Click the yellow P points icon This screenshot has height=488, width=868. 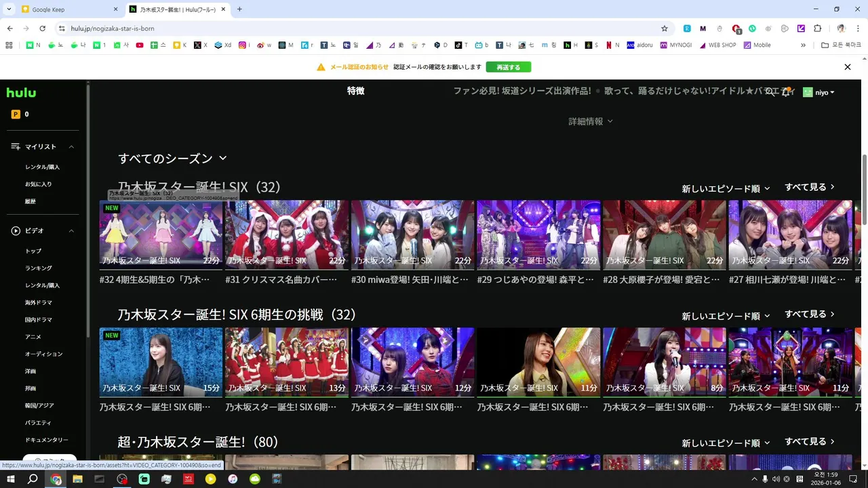pyautogui.click(x=16, y=115)
